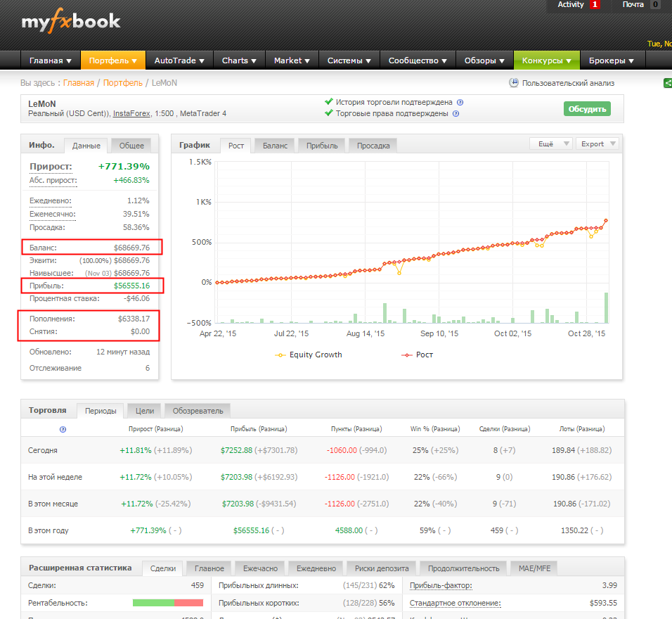Click the Почта message counter badge

pos(655,4)
